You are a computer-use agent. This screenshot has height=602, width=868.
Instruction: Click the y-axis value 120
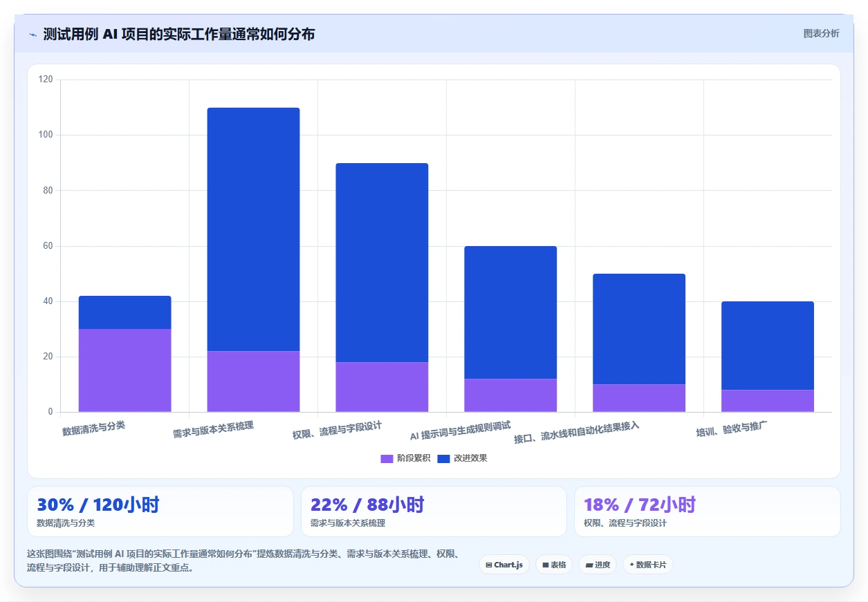(46, 79)
